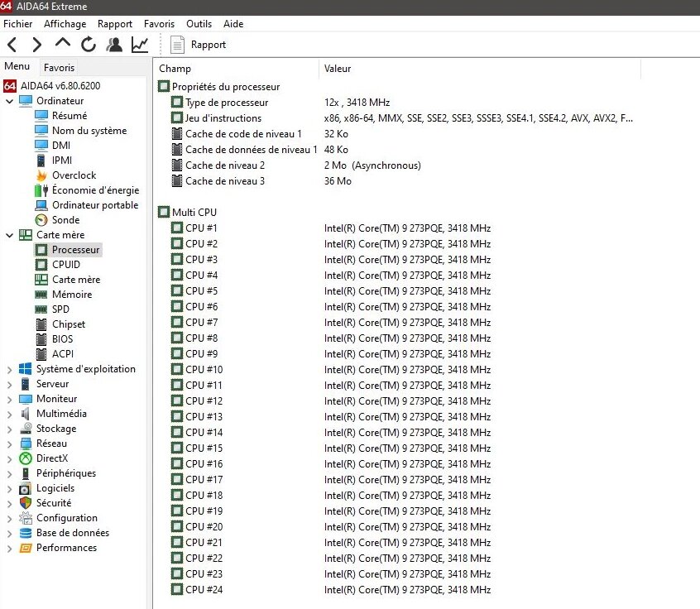Select Ordinateur portable in tree
The image size is (700, 609).
click(95, 205)
